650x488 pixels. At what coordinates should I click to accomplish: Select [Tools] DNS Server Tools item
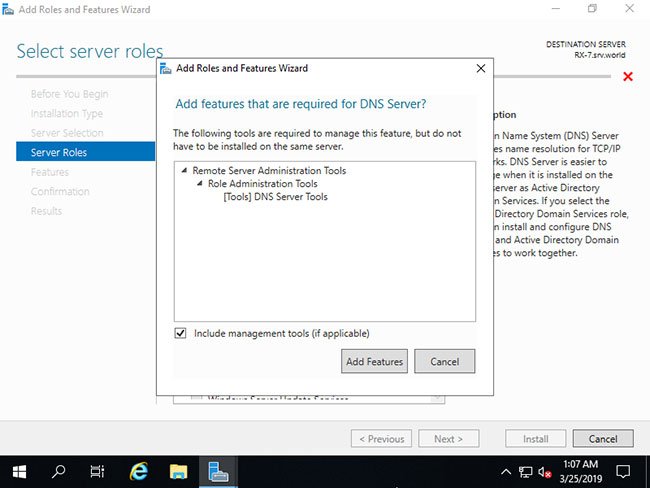(275, 197)
